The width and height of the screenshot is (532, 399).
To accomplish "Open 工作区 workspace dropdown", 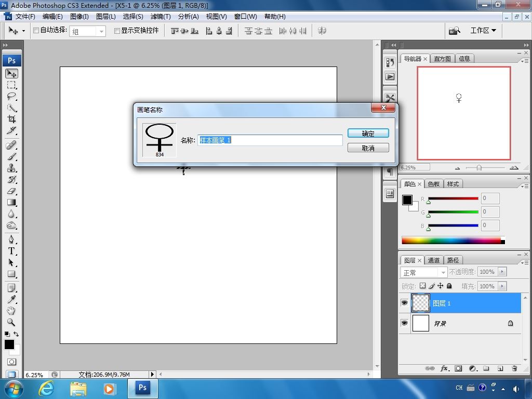I will [x=483, y=31].
